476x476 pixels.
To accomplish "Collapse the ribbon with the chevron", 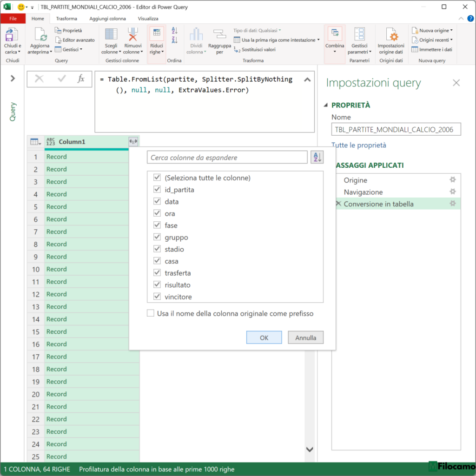I will (461, 19).
